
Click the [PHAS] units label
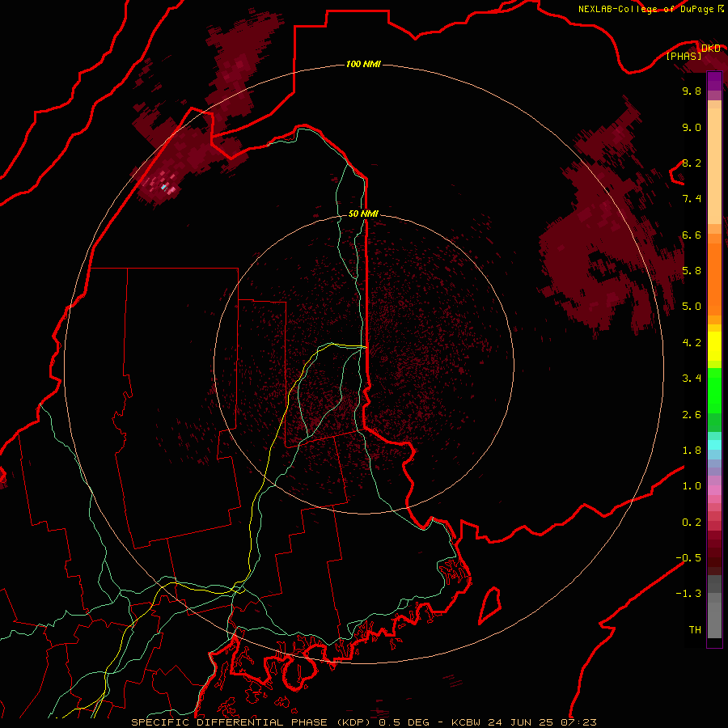click(x=684, y=57)
